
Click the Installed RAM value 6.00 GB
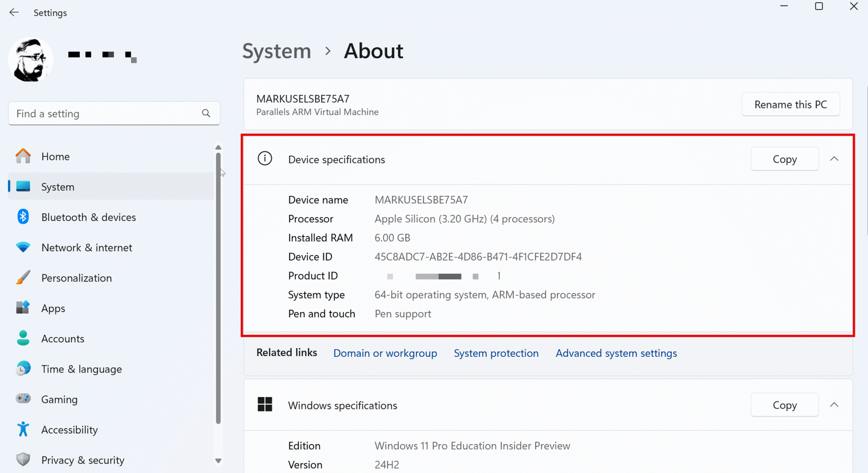point(392,238)
